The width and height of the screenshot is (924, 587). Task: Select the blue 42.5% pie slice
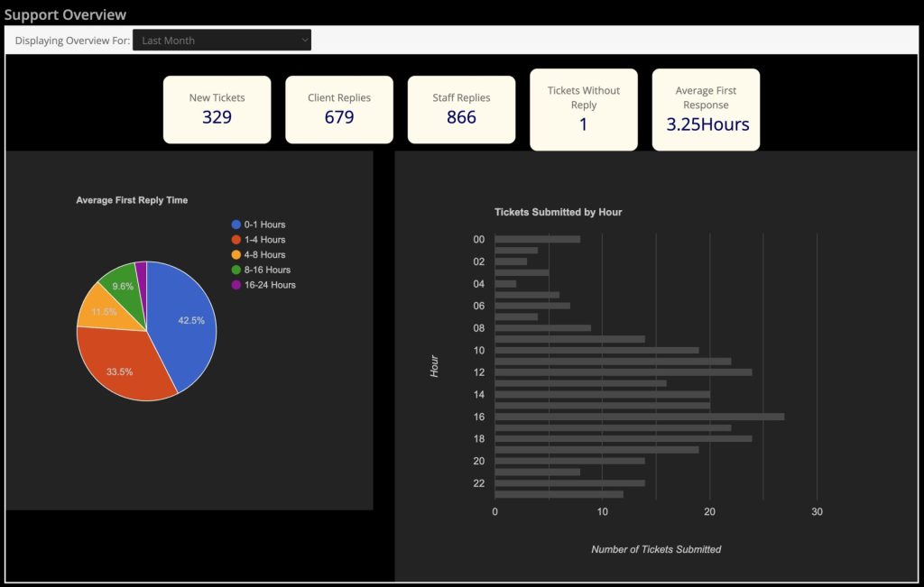point(192,320)
